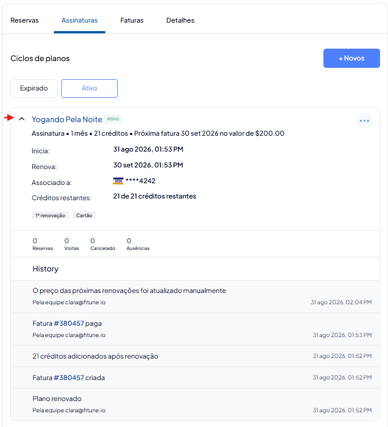
Task: Click the 21 de 21 créditos restantes value
Action: click(x=154, y=196)
